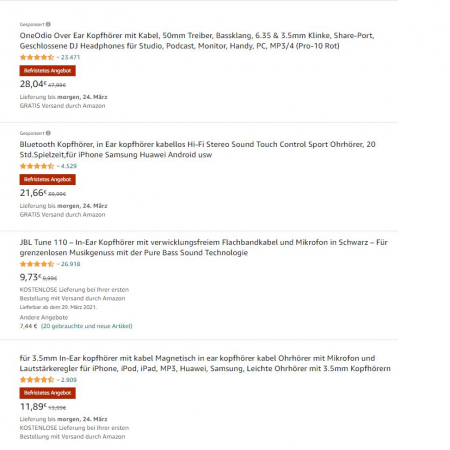This screenshot has height=450, width=450.
Task: Open the Bluetooth Kopfhörer in Ear product title
Action: coord(197,149)
